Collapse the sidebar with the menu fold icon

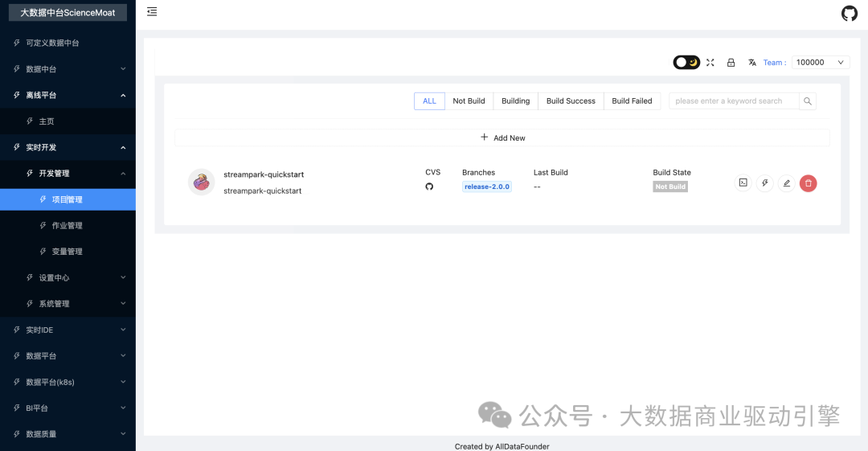point(152,12)
